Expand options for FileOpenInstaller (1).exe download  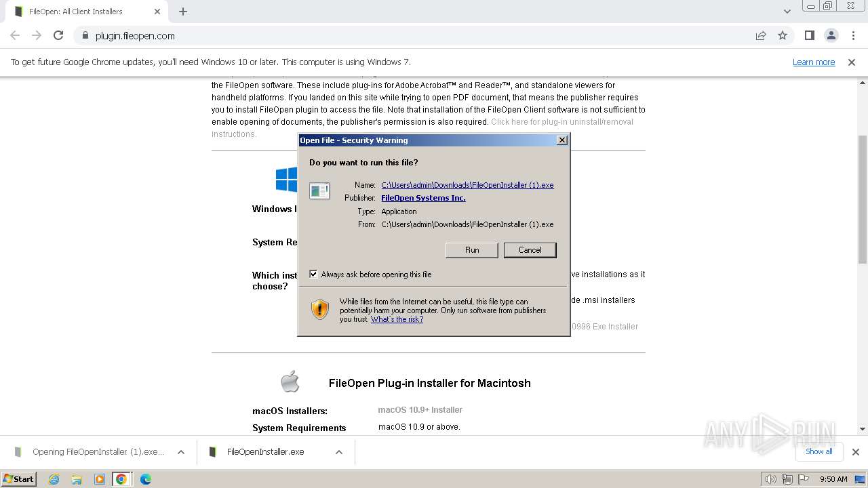click(x=181, y=452)
